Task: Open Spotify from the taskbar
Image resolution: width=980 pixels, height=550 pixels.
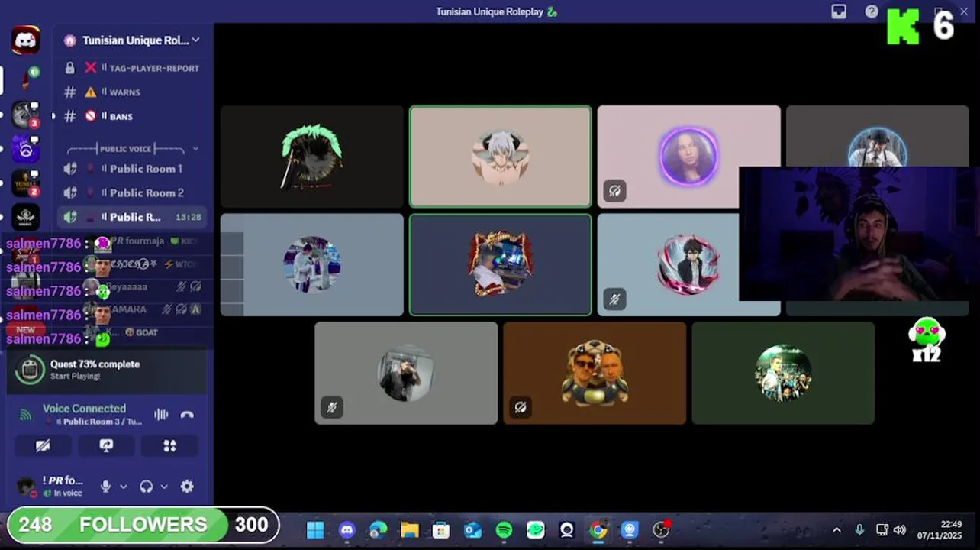Action: pos(504,529)
